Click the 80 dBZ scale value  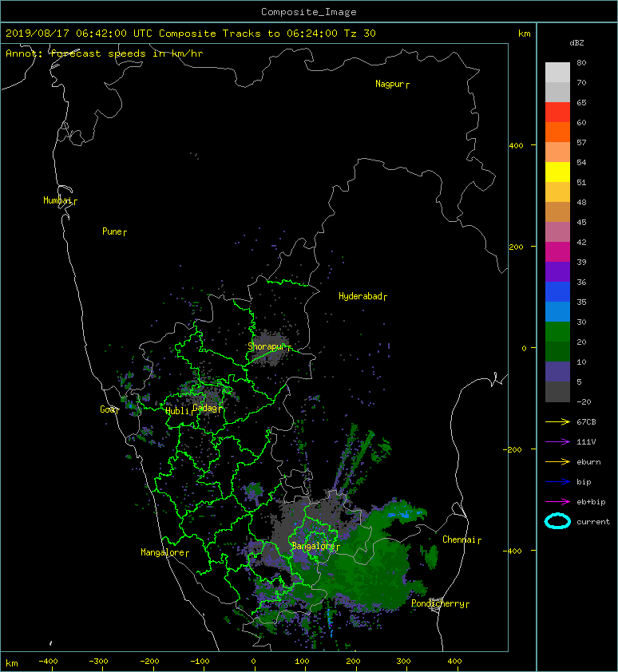coord(581,62)
